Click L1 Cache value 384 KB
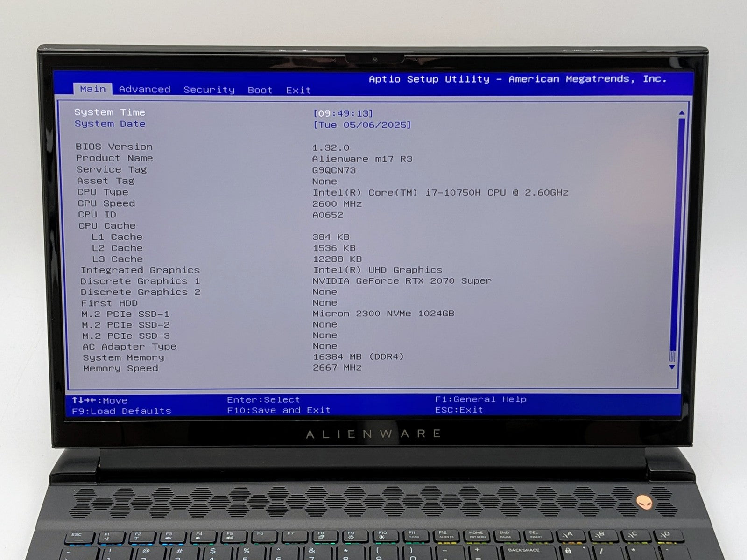The image size is (747, 560). point(331,237)
